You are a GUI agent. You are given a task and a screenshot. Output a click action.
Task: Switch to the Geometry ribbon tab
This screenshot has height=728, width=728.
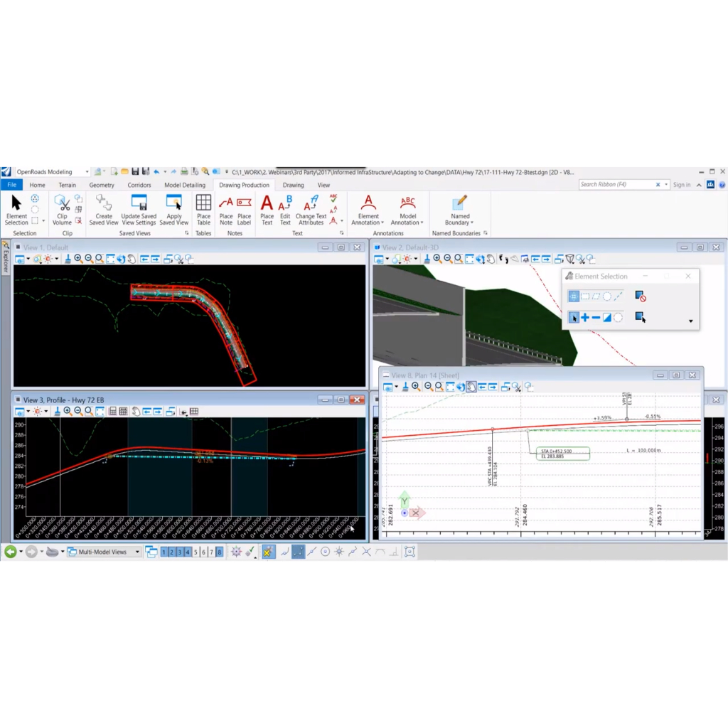(x=102, y=185)
